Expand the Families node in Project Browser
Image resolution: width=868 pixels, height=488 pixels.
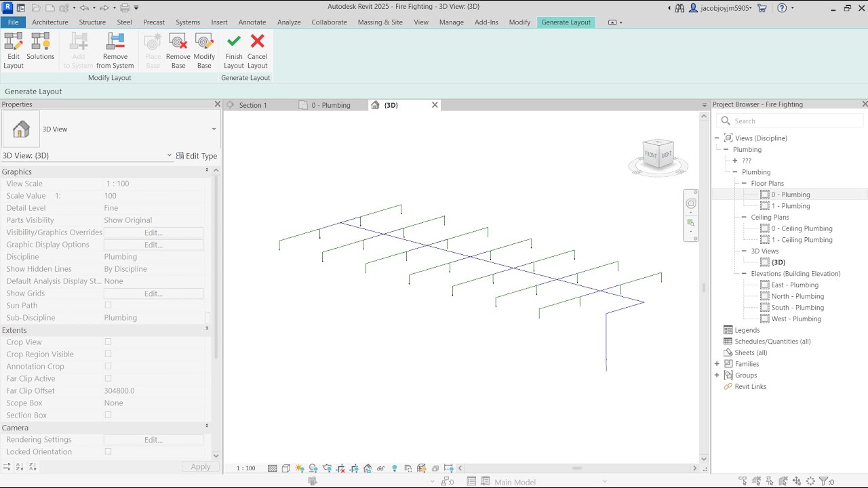click(x=717, y=364)
